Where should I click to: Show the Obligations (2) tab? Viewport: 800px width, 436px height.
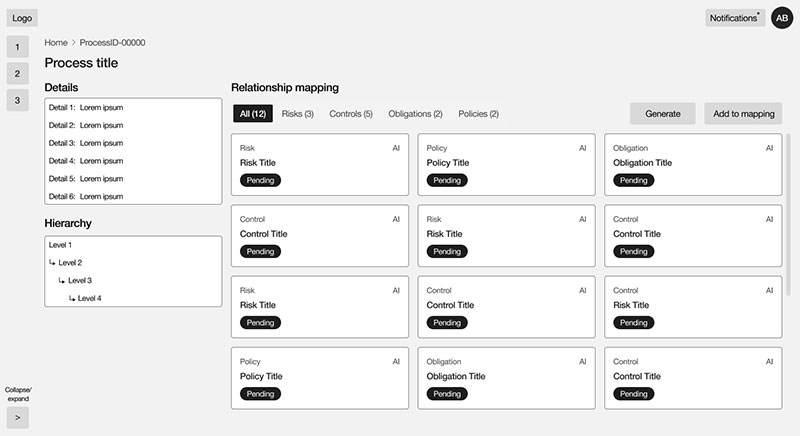415,114
